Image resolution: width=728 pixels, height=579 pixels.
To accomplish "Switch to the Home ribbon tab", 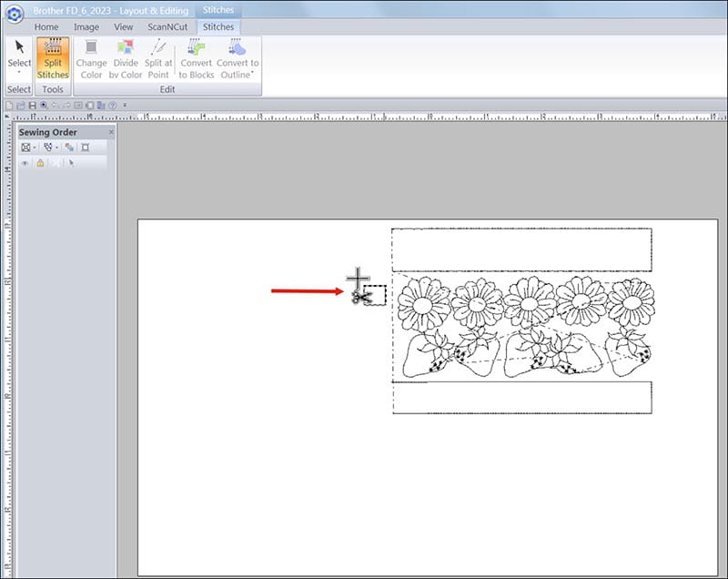I will 46,27.
